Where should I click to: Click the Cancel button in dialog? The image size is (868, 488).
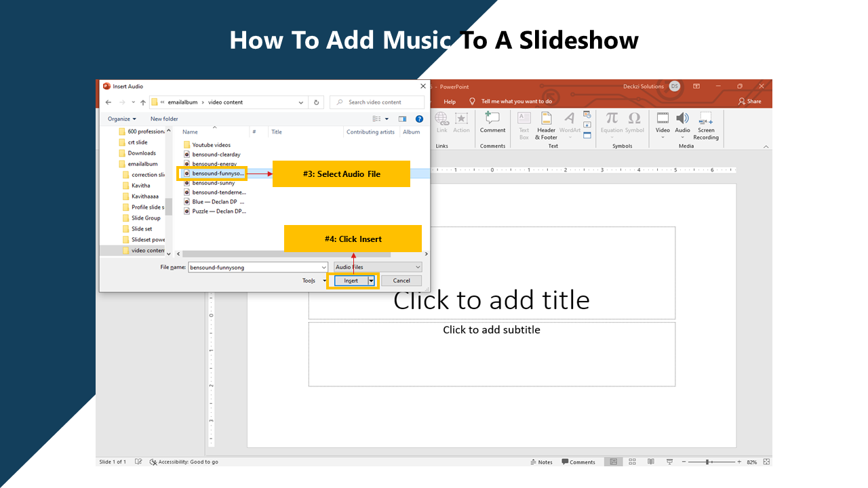point(401,281)
